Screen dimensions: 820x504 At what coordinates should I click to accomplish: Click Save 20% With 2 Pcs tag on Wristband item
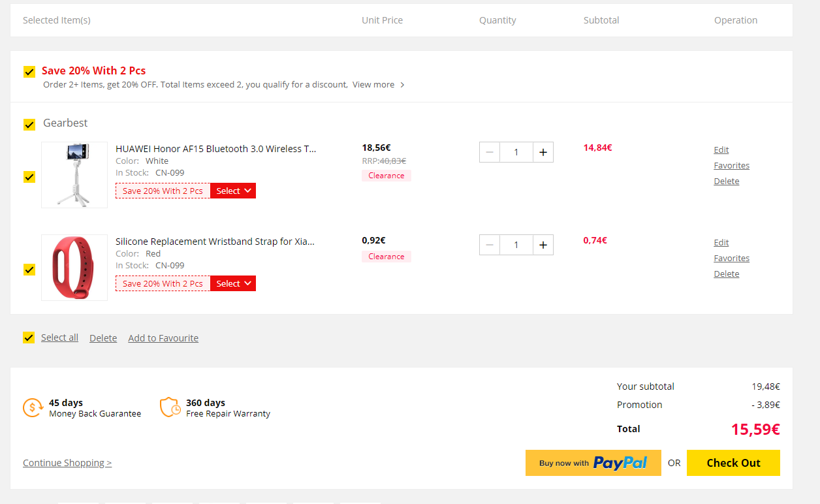click(x=163, y=283)
